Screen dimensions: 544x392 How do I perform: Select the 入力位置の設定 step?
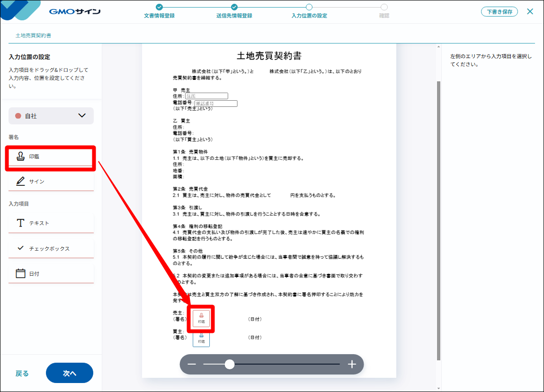(x=309, y=11)
